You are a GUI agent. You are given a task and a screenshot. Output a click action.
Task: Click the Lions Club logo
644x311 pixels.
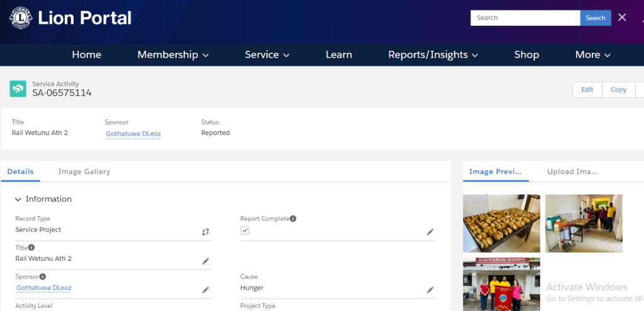20,18
